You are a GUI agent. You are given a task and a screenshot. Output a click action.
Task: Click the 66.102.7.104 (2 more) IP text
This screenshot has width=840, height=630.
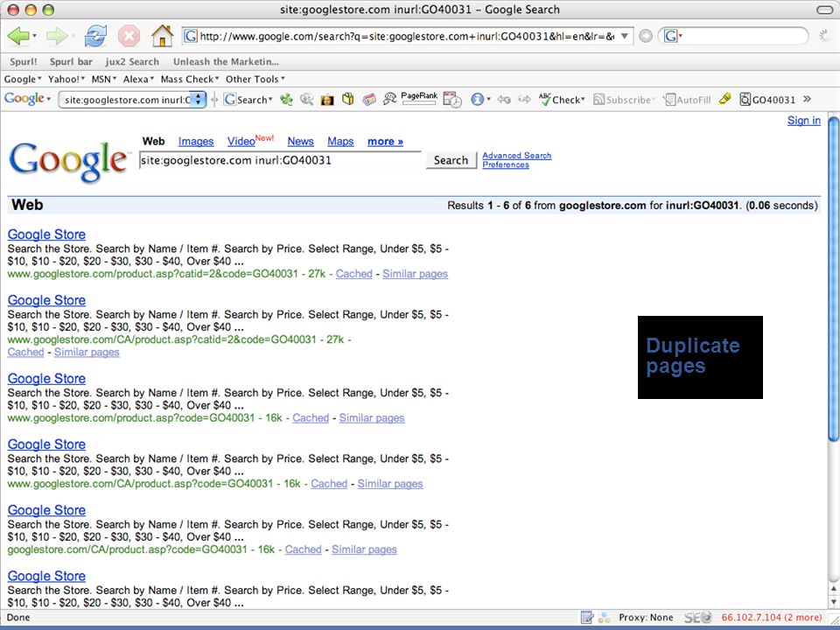772,618
